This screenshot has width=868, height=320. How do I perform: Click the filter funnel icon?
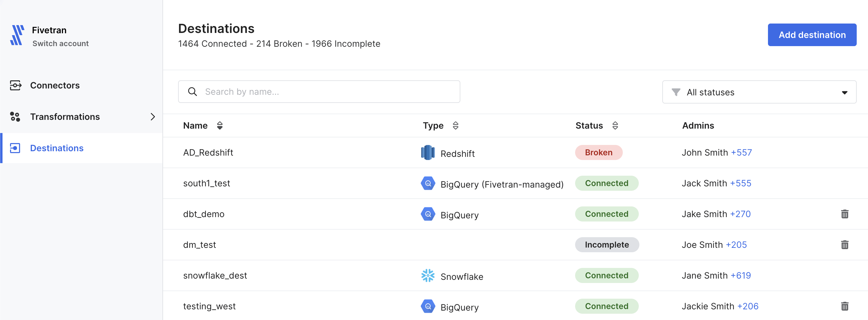click(675, 92)
